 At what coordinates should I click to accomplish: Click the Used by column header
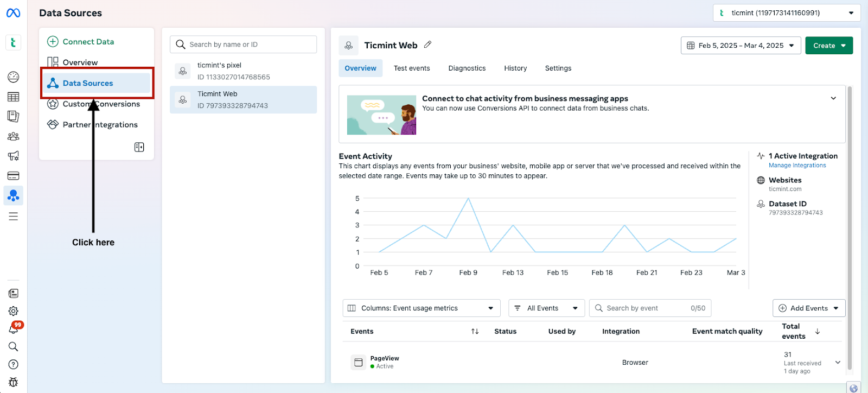tap(562, 331)
